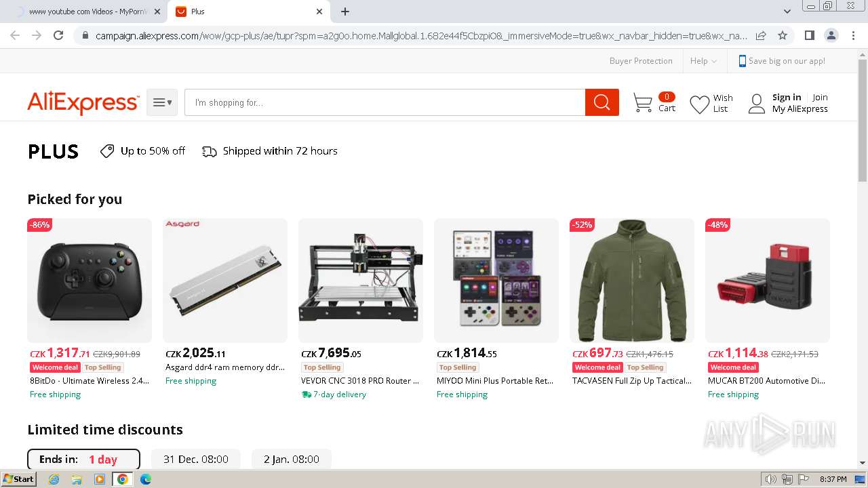Open the shopping cart icon
The image size is (868, 488).
pyautogui.click(x=642, y=103)
